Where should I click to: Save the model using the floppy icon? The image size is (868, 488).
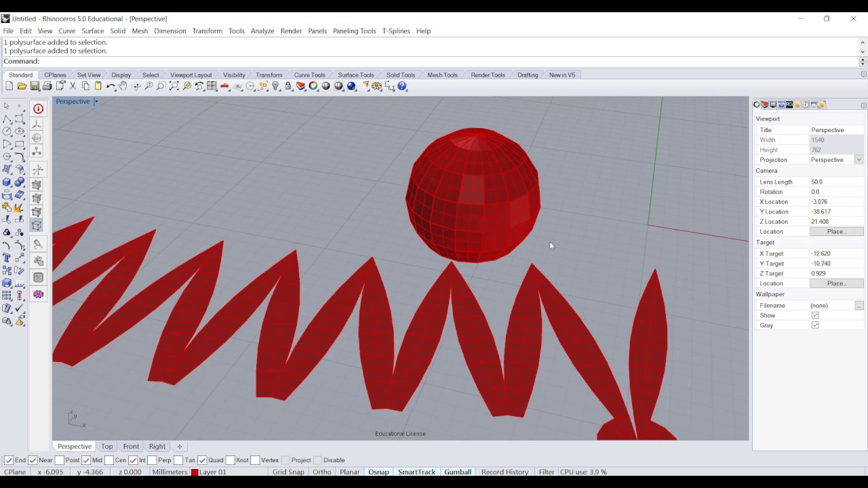click(35, 86)
